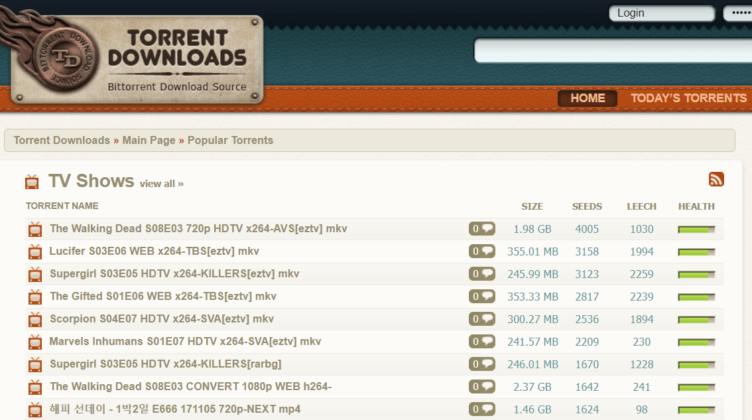This screenshot has height=420, width=752.
Task: Click health bar for The Walking Dead S08E03 720p
Action: pyautogui.click(x=696, y=230)
